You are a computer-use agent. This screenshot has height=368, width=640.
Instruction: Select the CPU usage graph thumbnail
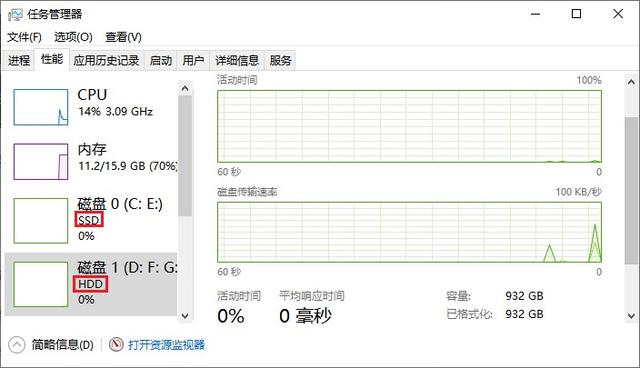pyautogui.click(x=41, y=107)
